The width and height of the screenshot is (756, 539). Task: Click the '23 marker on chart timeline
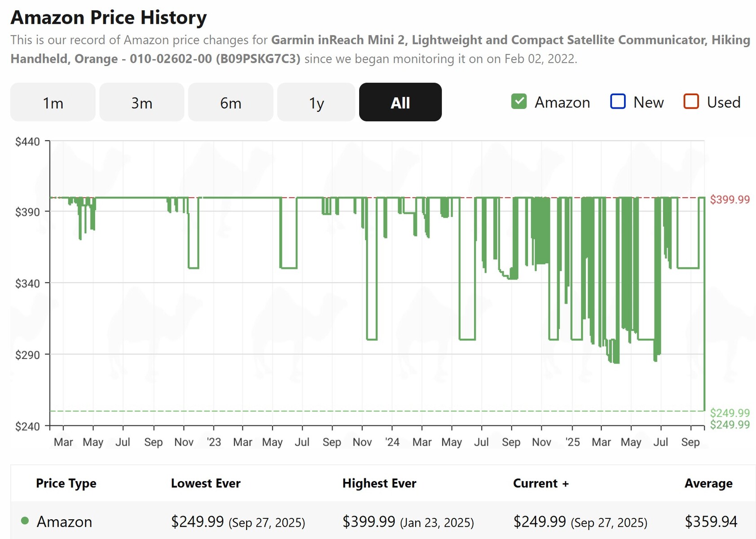click(x=214, y=442)
